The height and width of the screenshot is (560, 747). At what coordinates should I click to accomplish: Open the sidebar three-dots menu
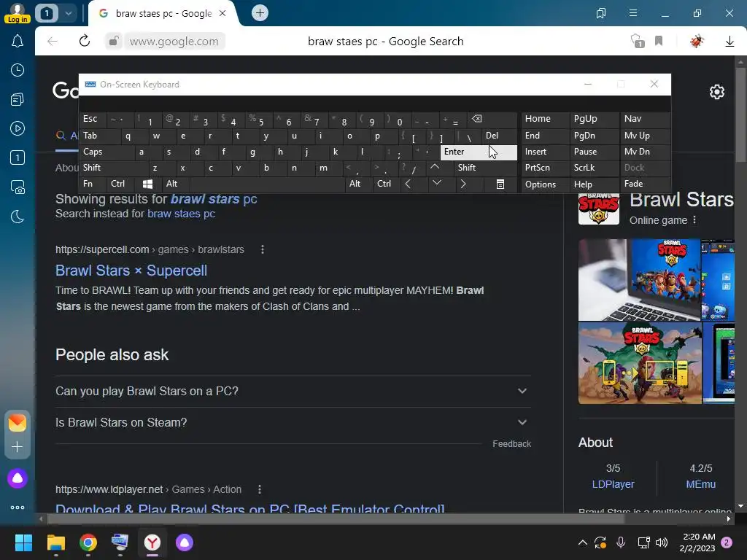[x=18, y=507]
